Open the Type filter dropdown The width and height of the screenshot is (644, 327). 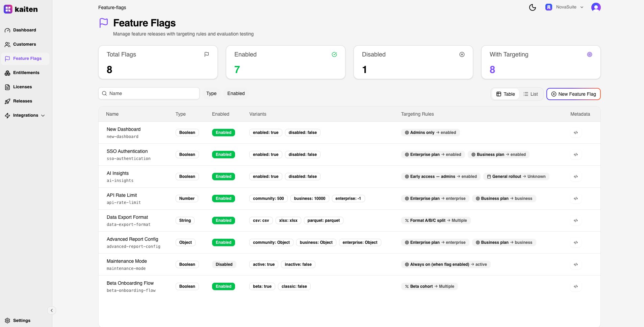pos(211,93)
